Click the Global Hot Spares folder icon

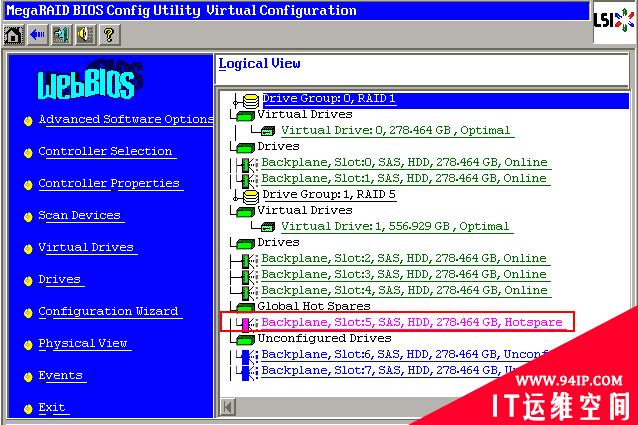click(245, 307)
